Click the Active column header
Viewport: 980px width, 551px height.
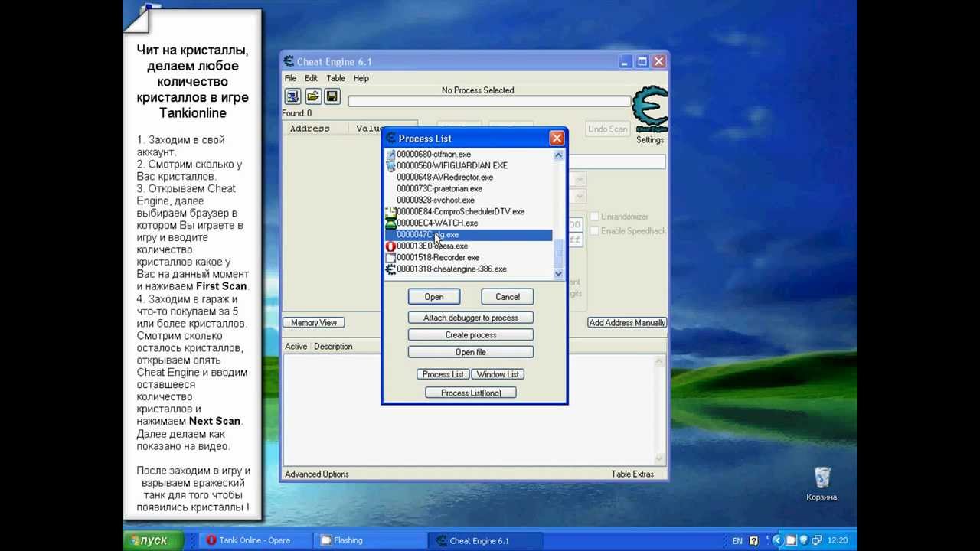point(296,347)
